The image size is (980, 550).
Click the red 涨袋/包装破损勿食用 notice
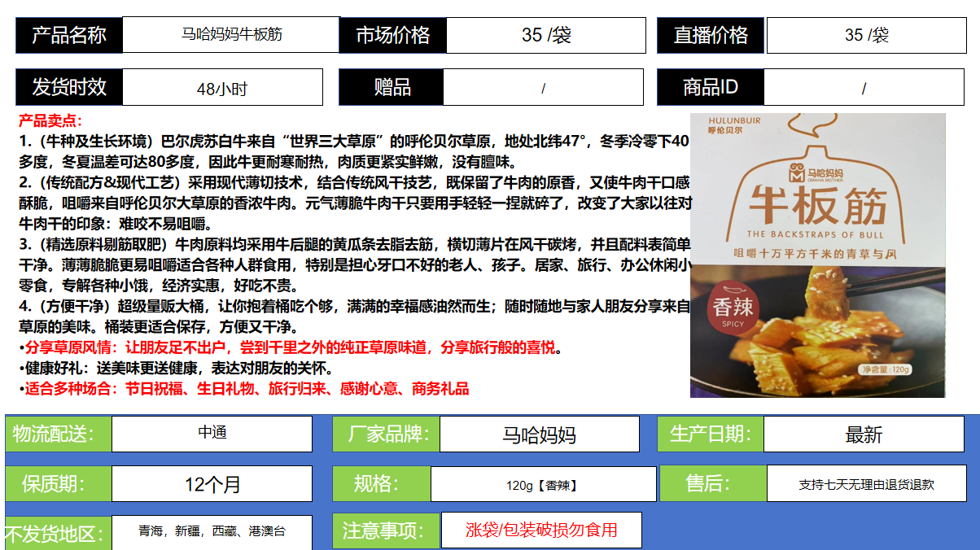[x=541, y=530]
